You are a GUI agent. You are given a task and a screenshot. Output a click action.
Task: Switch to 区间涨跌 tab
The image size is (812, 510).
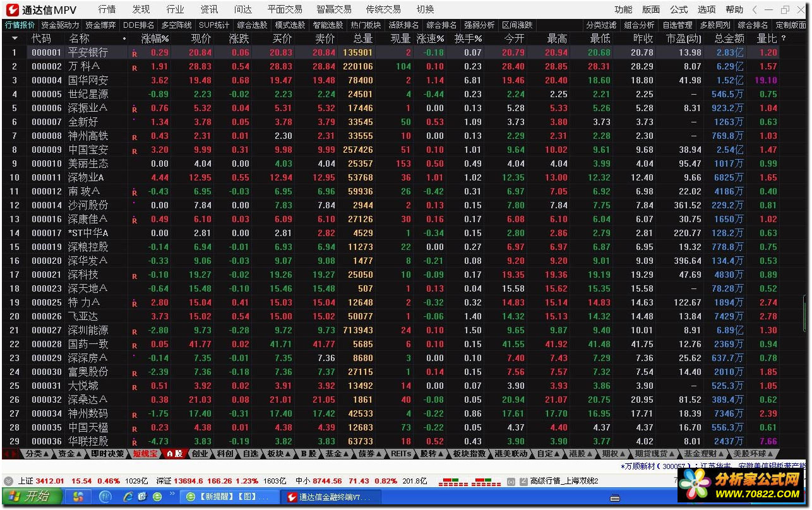517,25
